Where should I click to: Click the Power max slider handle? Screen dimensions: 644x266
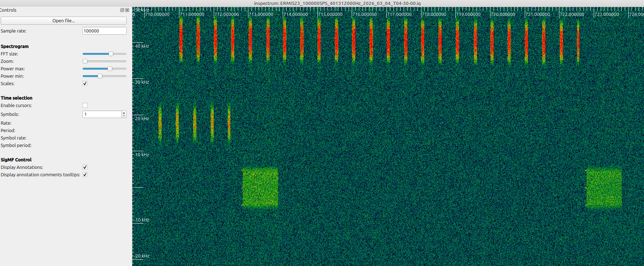click(110, 69)
